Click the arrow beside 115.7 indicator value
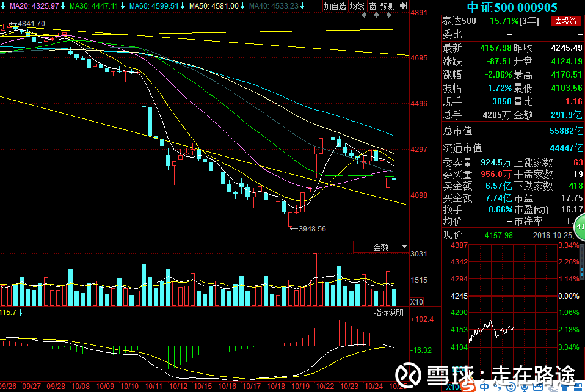This screenshot has height=392, width=585. click(21, 313)
